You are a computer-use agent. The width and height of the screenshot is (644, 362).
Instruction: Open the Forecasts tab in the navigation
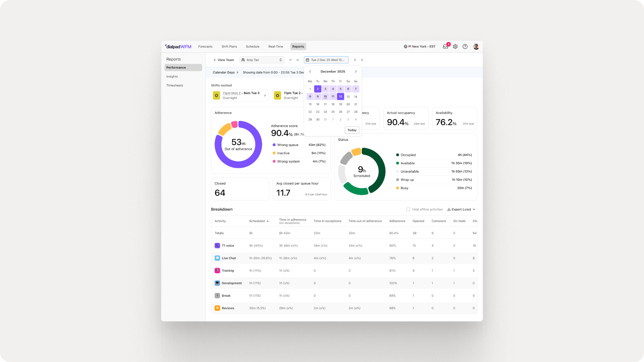pyautogui.click(x=205, y=47)
